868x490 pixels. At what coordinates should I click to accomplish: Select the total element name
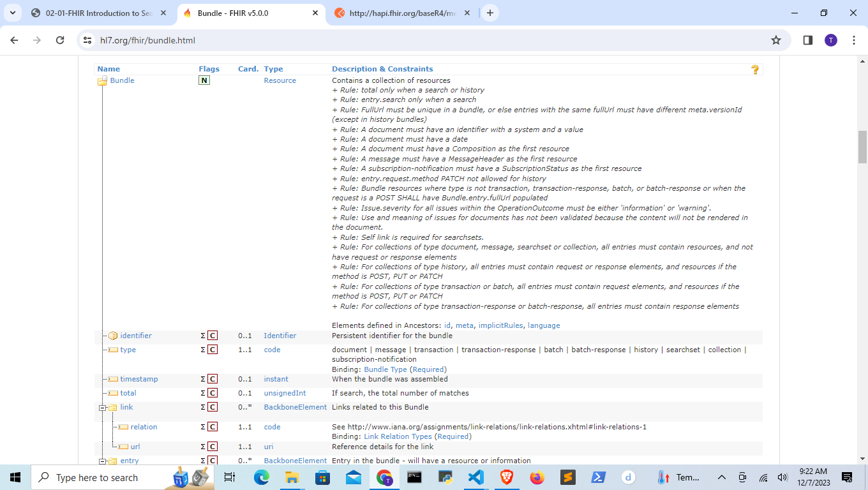128,393
